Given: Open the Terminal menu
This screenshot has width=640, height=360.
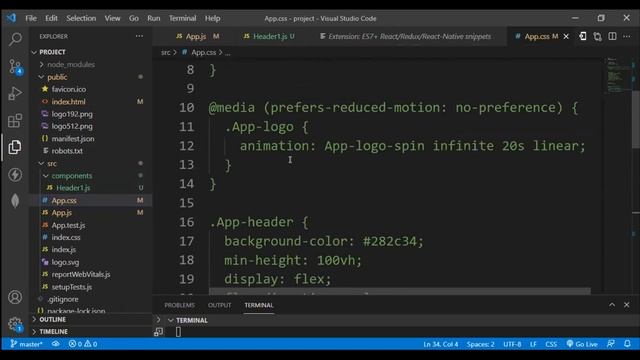Looking at the screenshot, I should coord(182,18).
